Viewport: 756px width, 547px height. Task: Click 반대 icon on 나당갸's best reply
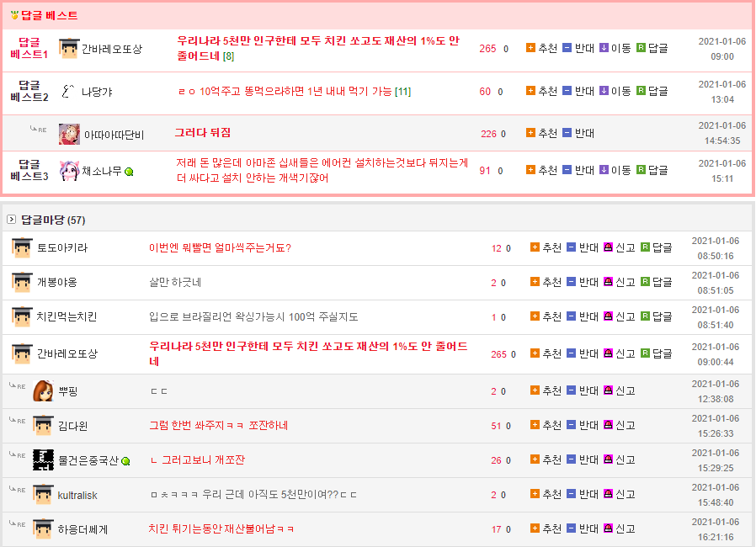tap(567, 91)
